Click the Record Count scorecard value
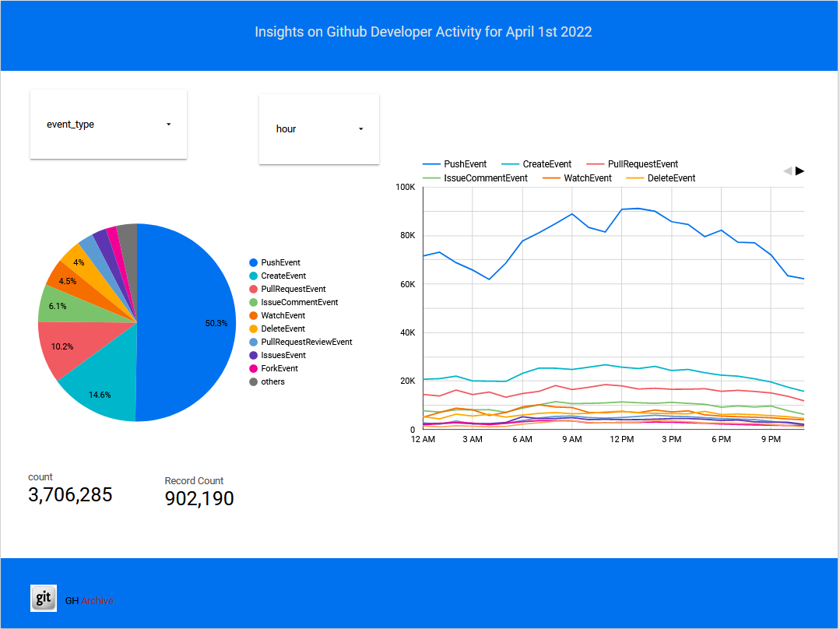The height and width of the screenshot is (629, 840). click(x=199, y=498)
